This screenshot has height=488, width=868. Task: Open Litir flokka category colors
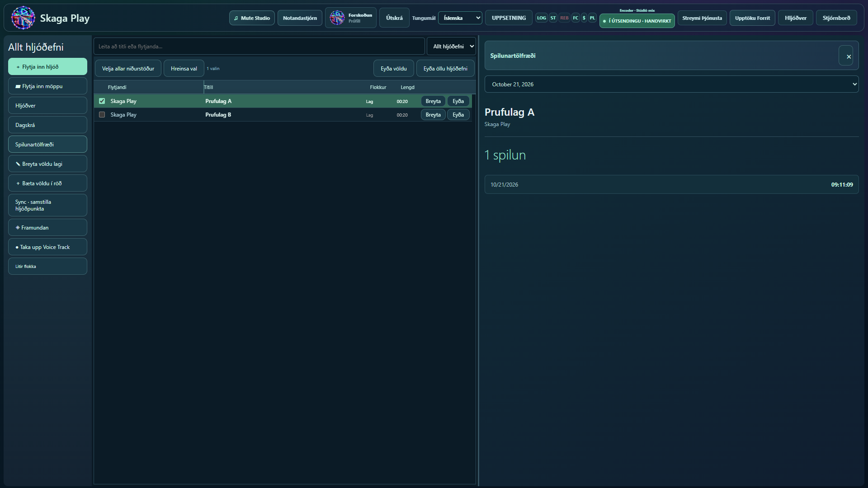[47, 266]
